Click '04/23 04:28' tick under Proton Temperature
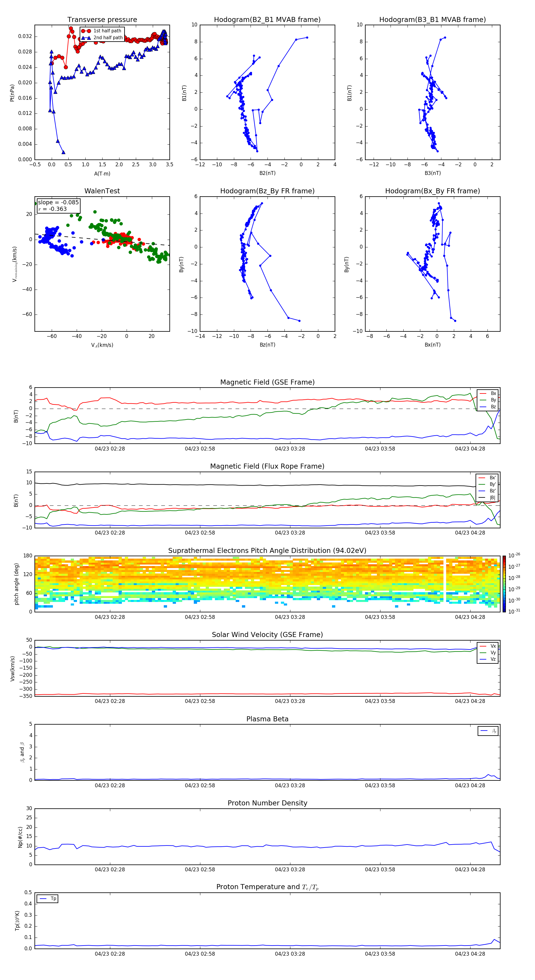Viewport: 535px width, 980px height. (x=470, y=954)
